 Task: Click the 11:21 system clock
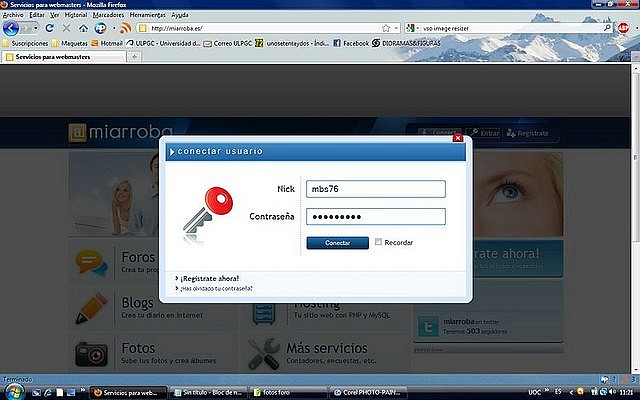click(x=626, y=392)
